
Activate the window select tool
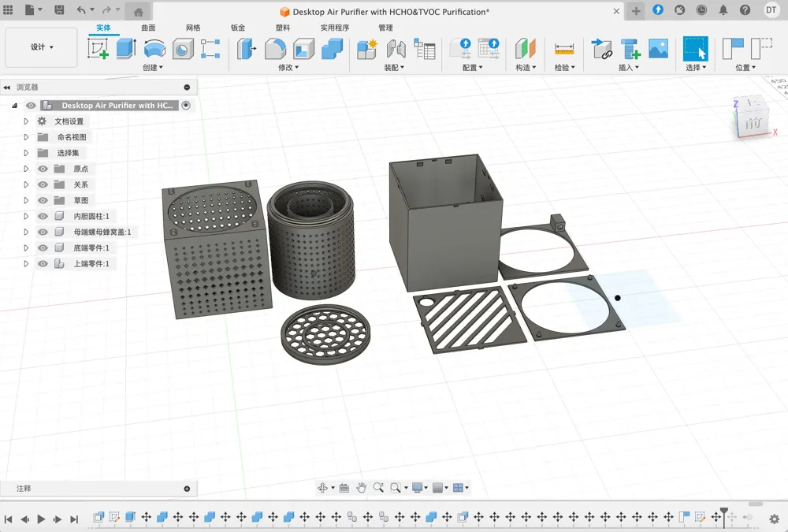tap(696, 49)
